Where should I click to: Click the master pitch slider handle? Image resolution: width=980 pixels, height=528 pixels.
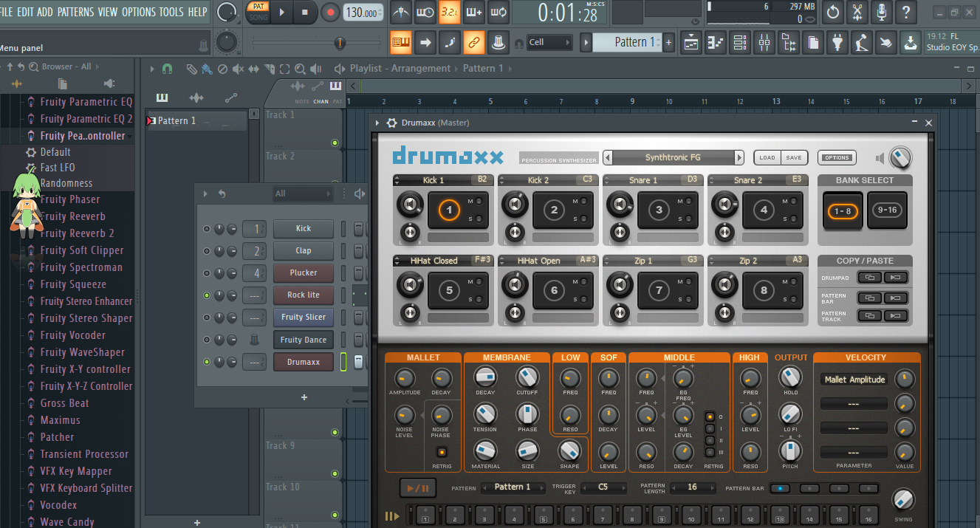point(340,43)
